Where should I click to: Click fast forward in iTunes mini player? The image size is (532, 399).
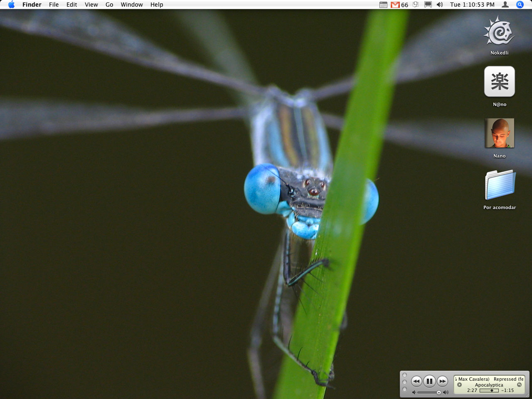coord(442,381)
